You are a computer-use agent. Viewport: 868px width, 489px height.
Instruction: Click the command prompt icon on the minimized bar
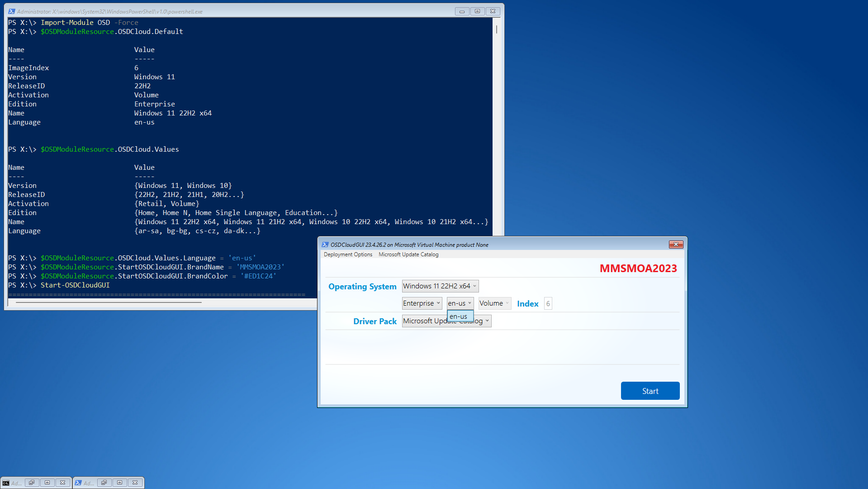[x=6, y=483]
